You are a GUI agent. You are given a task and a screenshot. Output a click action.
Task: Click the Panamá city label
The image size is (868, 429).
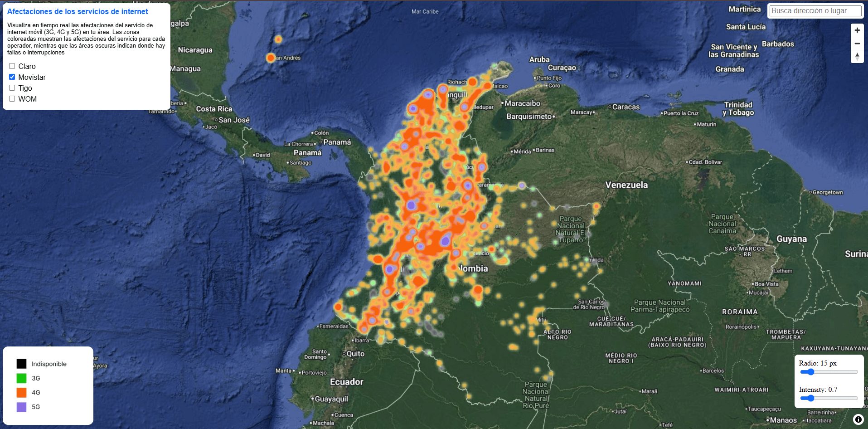tap(337, 142)
